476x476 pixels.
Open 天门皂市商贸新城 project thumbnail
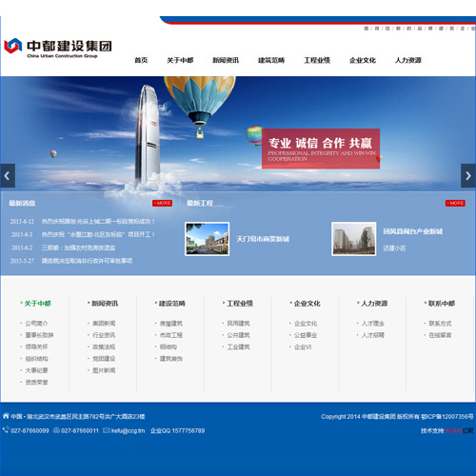(208, 239)
